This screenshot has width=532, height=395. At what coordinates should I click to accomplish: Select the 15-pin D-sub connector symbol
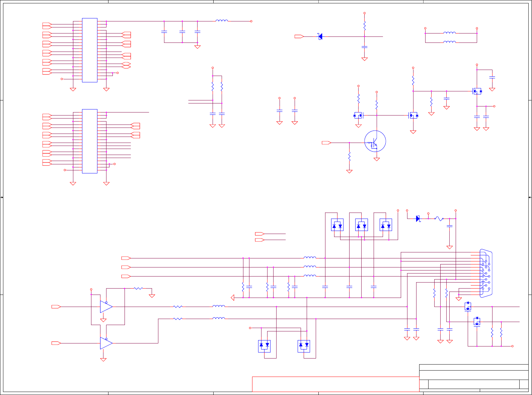pyautogui.click(x=486, y=273)
